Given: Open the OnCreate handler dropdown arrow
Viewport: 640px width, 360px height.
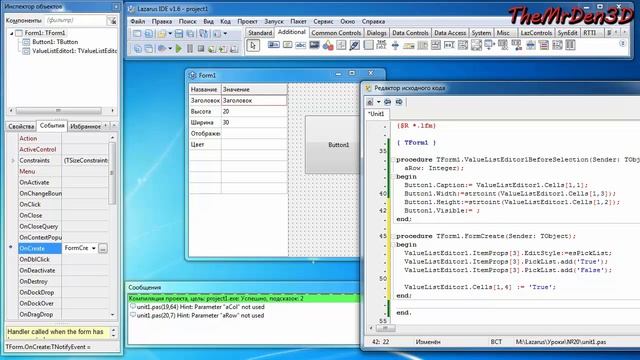Looking at the screenshot, I should click(x=93, y=248).
